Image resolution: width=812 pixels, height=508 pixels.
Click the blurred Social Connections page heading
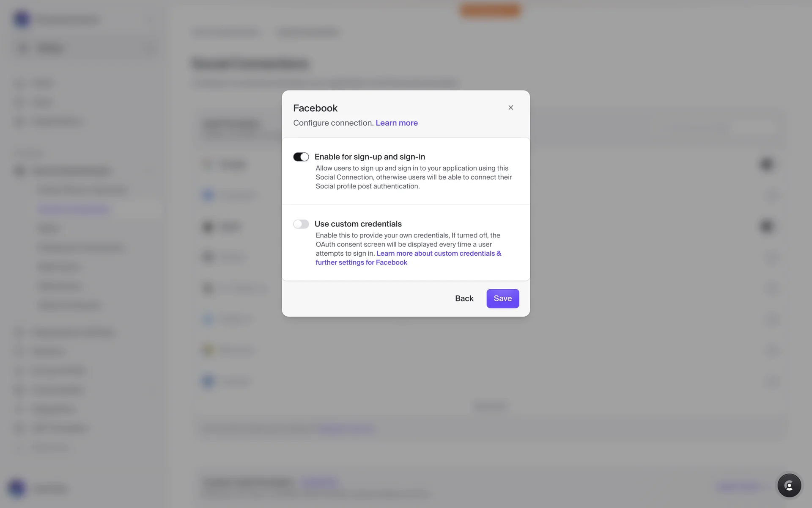[x=250, y=63]
